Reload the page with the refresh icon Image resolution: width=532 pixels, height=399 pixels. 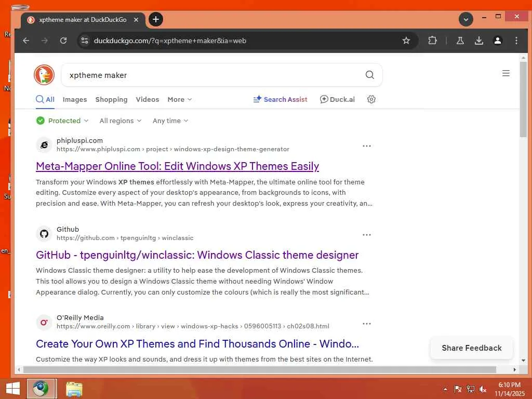pos(63,41)
